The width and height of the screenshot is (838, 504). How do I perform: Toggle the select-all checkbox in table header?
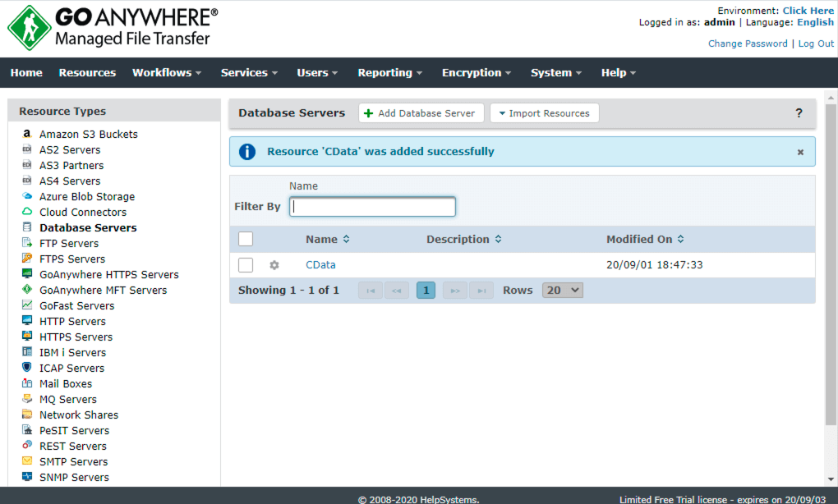click(x=246, y=239)
